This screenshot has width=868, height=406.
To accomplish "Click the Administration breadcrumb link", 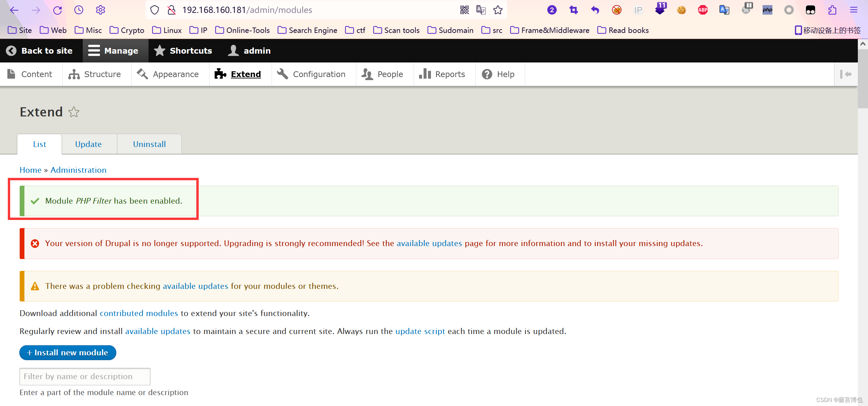I will [x=79, y=170].
